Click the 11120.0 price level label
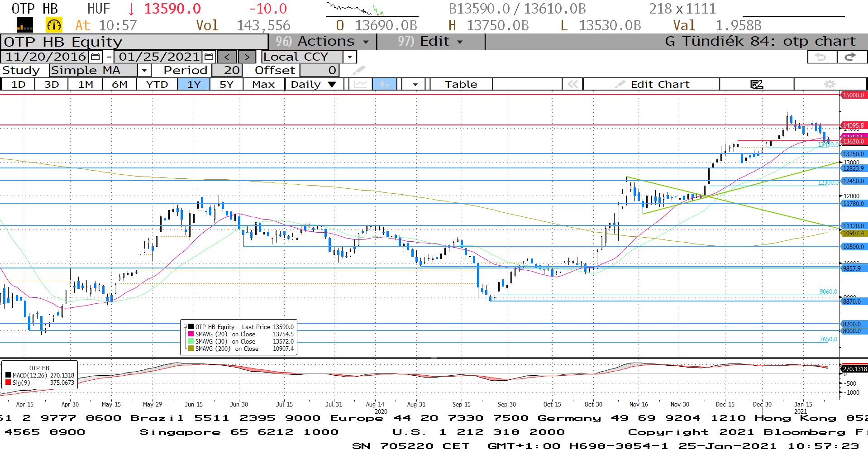The height and width of the screenshot is (464, 868). [854, 226]
